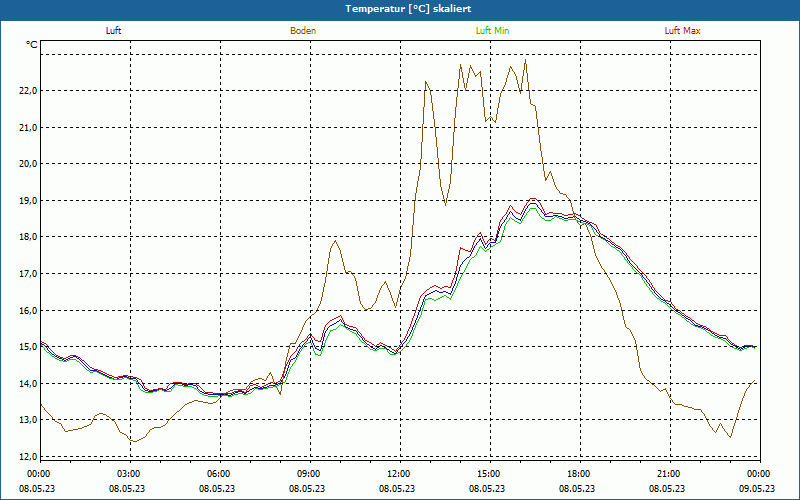
Task: Click the 09:00 time axis label
Action: [x=307, y=474]
